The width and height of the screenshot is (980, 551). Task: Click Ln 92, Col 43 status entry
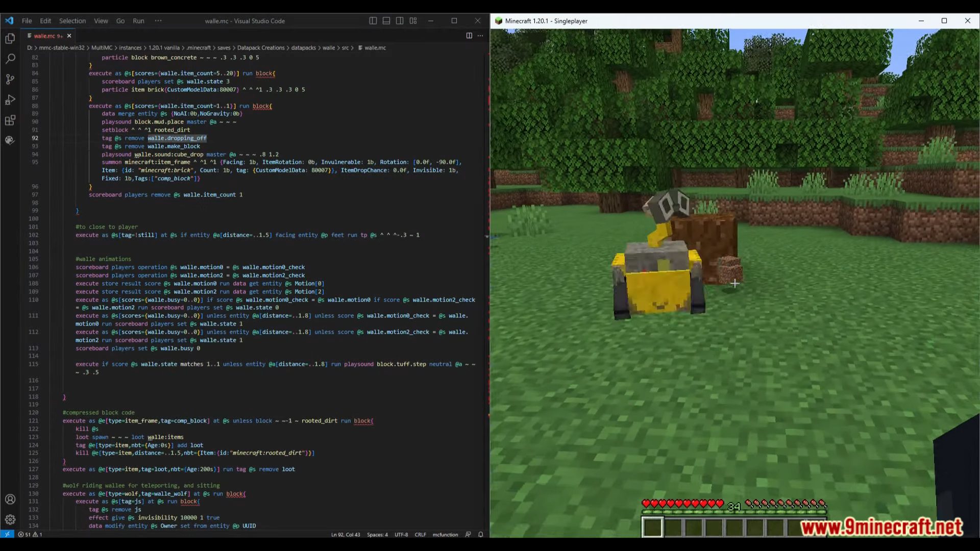(x=346, y=534)
